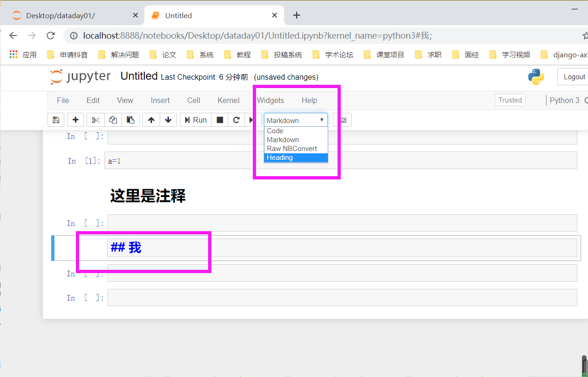Rename notebook via Untitled title

[x=139, y=76]
